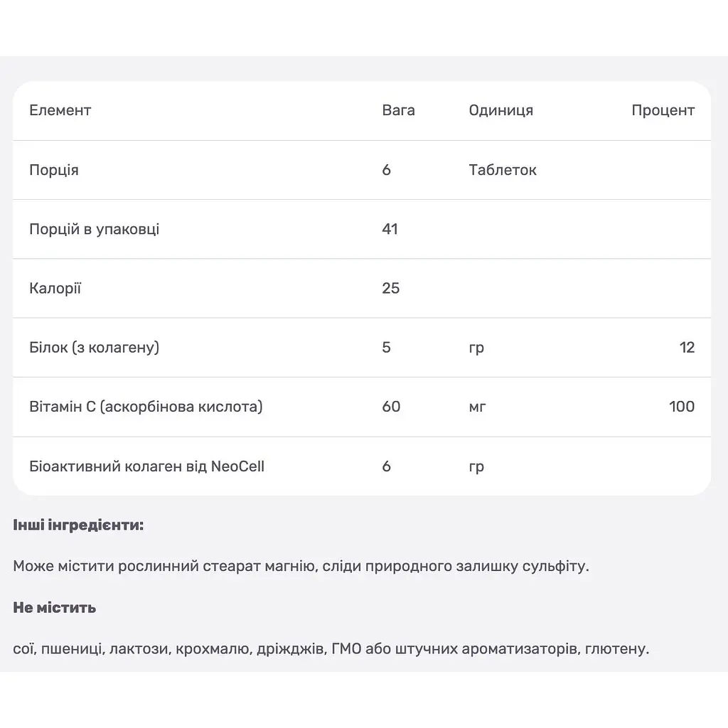Viewport: 728px width, 728px height.
Task: Select the Білок (з колагену) row
Action: 362,348
